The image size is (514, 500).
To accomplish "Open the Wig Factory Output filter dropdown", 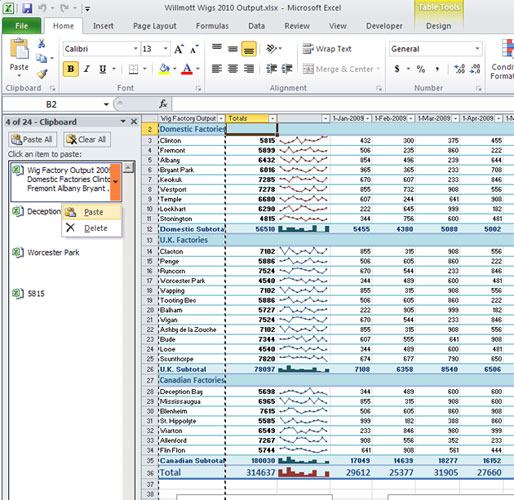I will tap(221, 118).
